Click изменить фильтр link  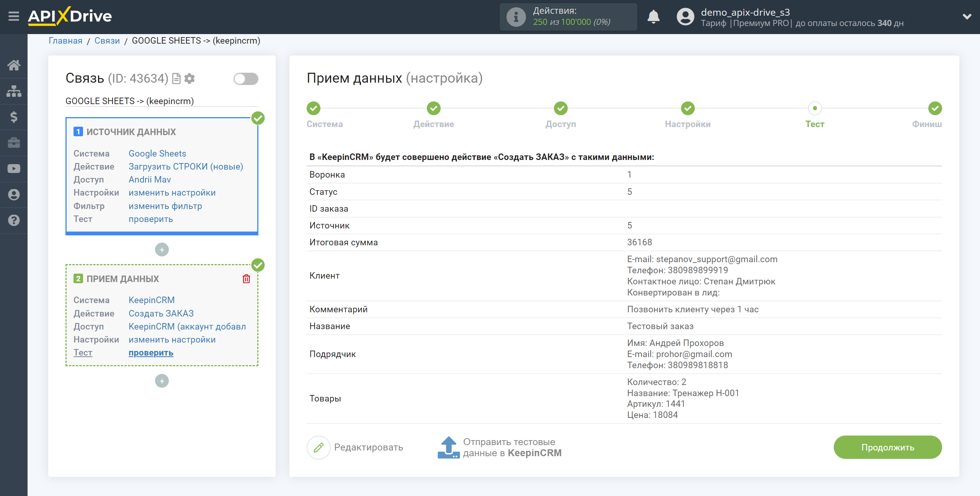tap(165, 206)
